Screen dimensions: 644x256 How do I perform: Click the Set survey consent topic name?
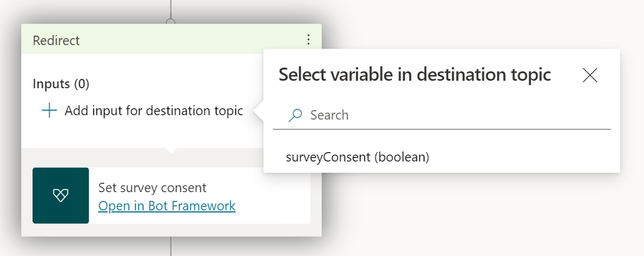point(152,187)
